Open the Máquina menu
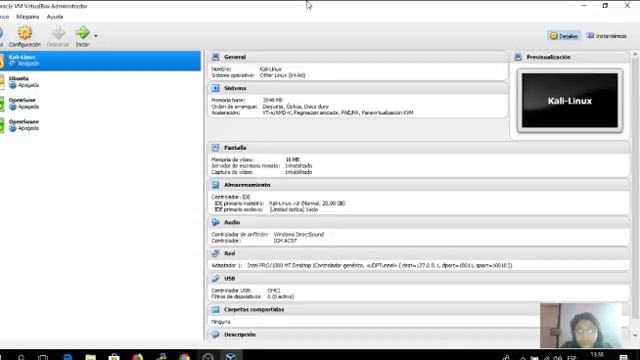The height and width of the screenshot is (360, 640). pos(28,17)
